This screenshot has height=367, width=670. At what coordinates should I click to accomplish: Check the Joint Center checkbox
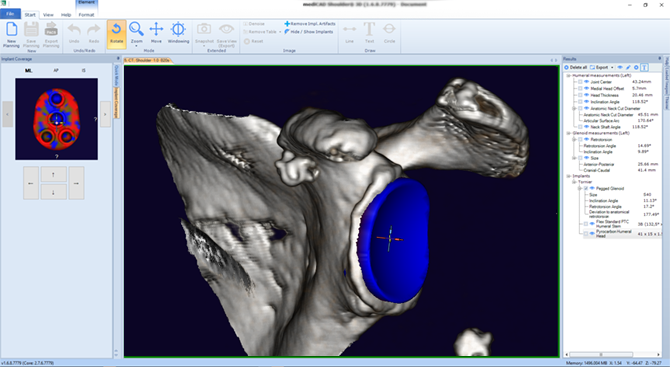click(x=580, y=82)
